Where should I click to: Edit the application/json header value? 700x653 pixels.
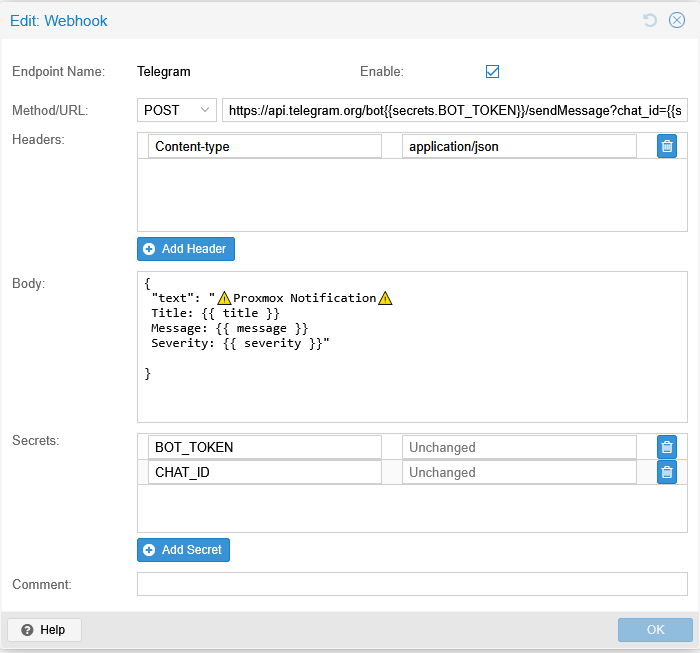pos(519,147)
